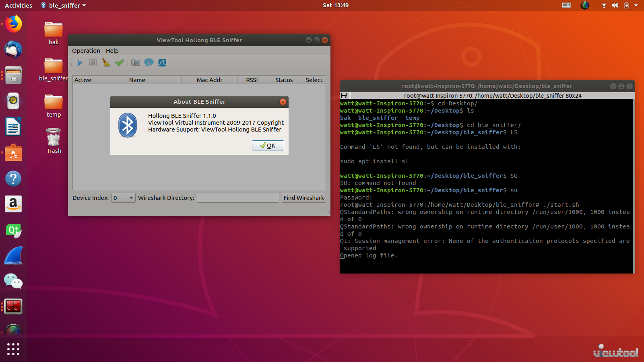Click the Active column header
This screenshot has width=644, height=362.
point(83,80)
